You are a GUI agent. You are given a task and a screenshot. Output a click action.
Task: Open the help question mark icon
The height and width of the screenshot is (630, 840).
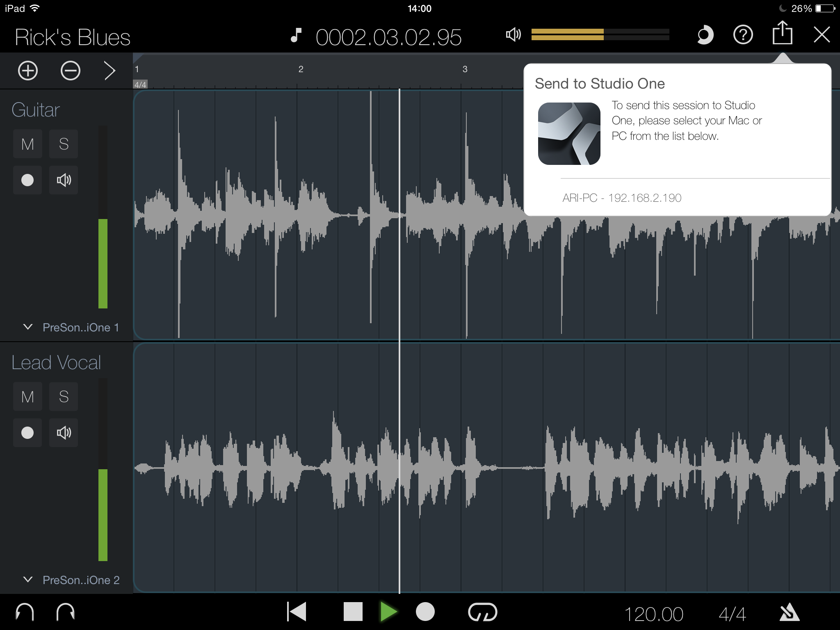pos(743,35)
